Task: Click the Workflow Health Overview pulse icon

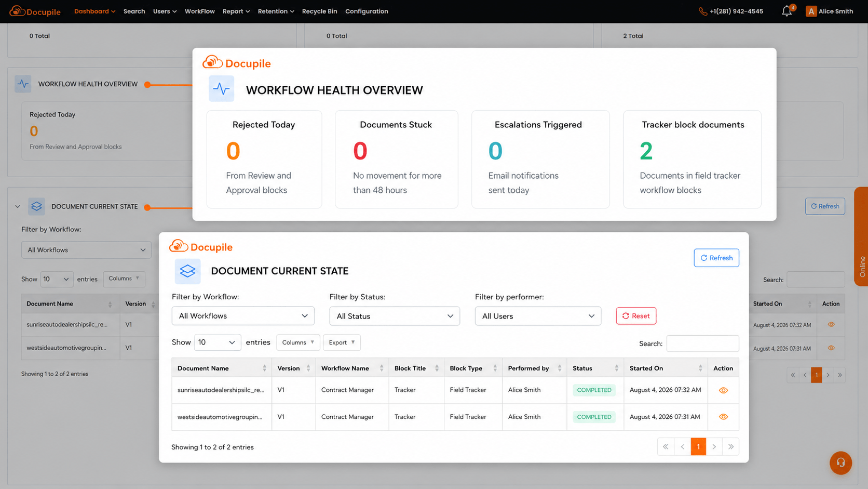Action: pos(221,89)
